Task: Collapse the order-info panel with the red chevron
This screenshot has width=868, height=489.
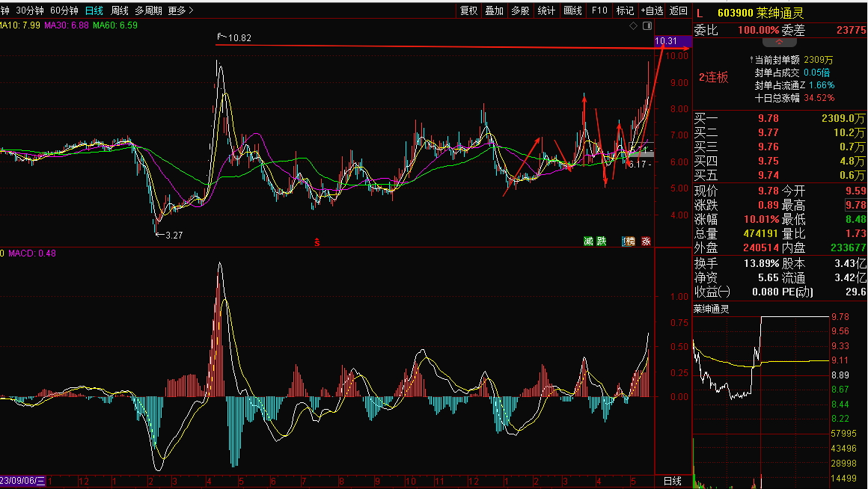Action: tap(780, 42)
